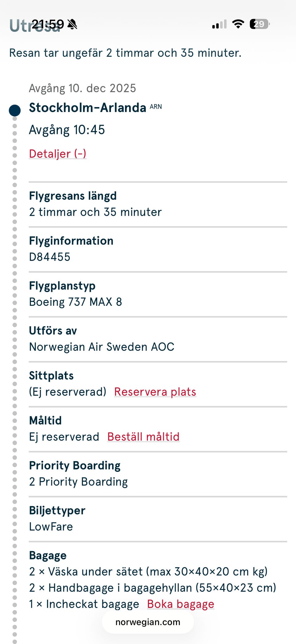This screenshot has width=296, height=644.
Task: Click the Stockholm-Arlanda departure timeline dot
Action: (15, 110)
